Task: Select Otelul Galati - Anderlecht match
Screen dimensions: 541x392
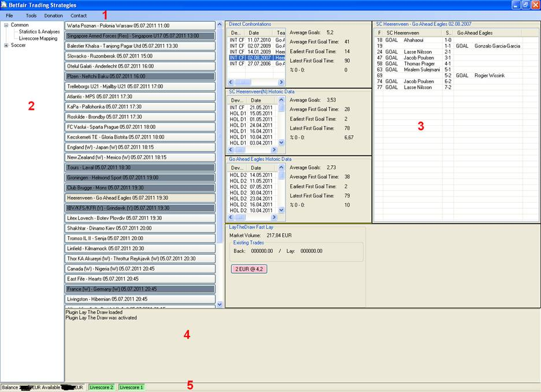Action: (x=140, y=66)
